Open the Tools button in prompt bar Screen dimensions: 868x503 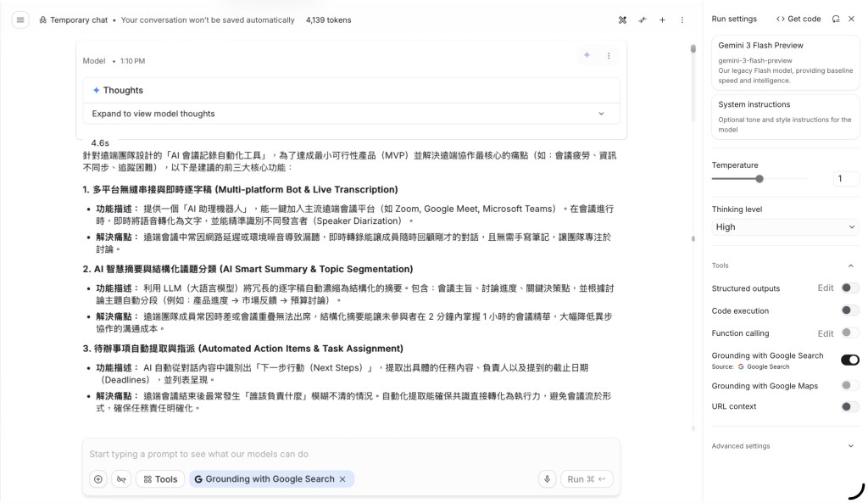pos(160,479)
